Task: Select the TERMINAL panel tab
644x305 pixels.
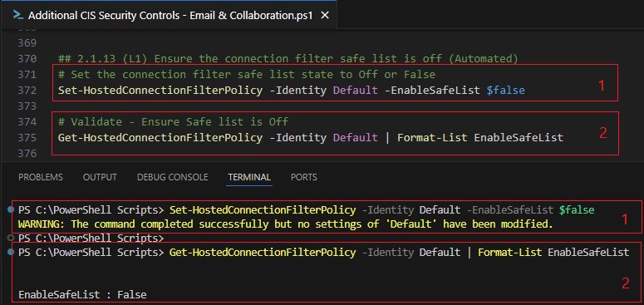Action: (x=249, y=177)
